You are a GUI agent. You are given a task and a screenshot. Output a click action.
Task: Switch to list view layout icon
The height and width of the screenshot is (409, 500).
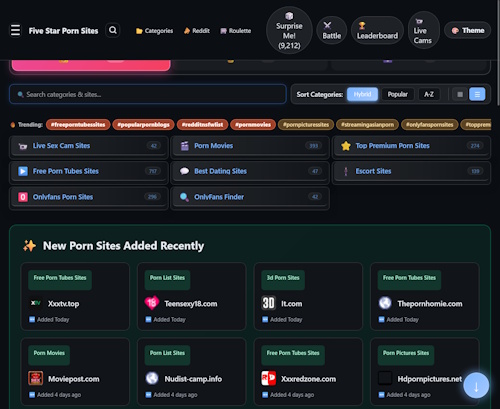click(x=477, y=94)
